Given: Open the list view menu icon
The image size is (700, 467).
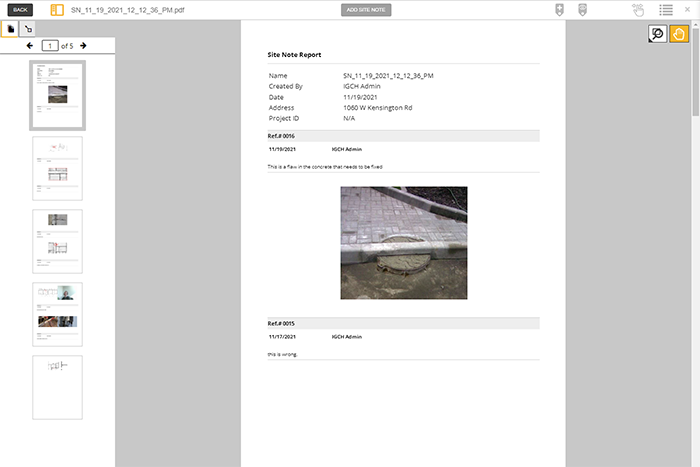Looking at the screenshot, I should pyautogui.click(x=665, y=10).
